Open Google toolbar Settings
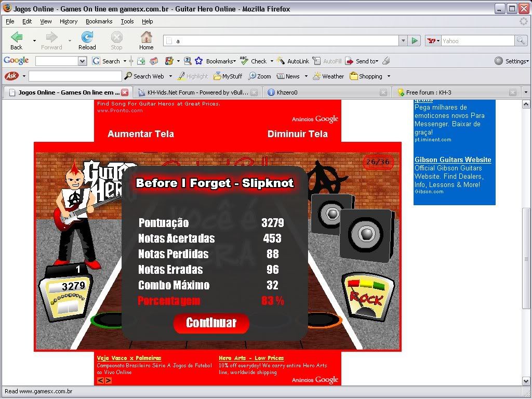This screenshot has width=532, height=399. 512,61
